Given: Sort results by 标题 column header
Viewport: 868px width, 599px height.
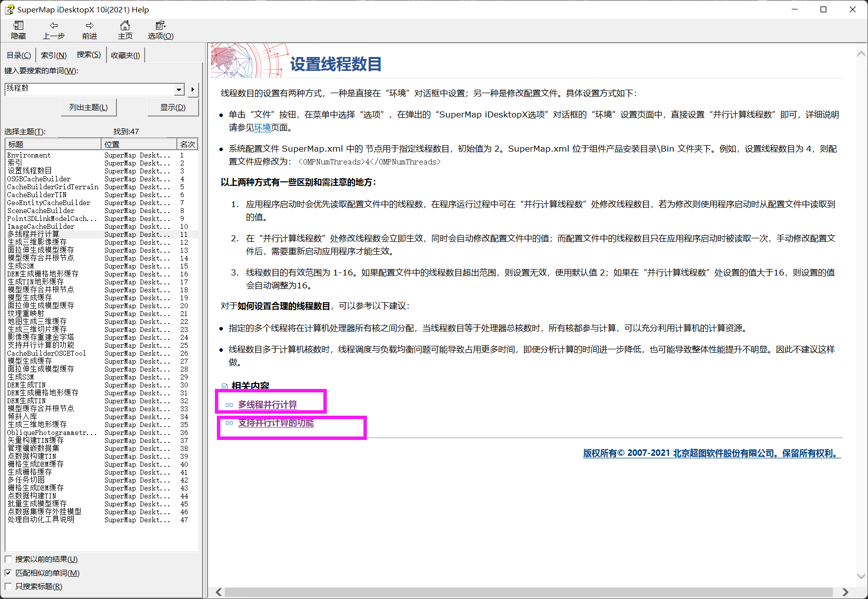Looking at the screenshot, I should pos(53,144).
